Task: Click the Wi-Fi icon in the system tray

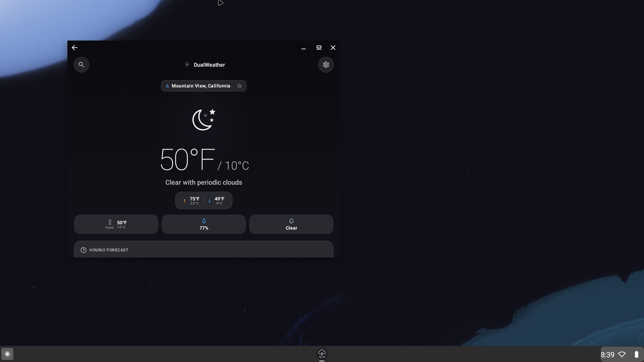Action: click(x=622, y=354)
